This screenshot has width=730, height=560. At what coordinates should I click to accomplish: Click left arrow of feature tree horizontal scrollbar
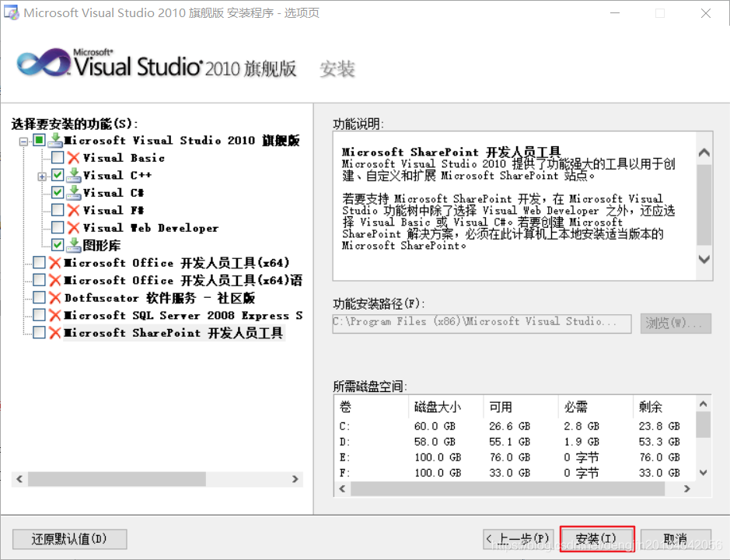(x=19, y=479)
